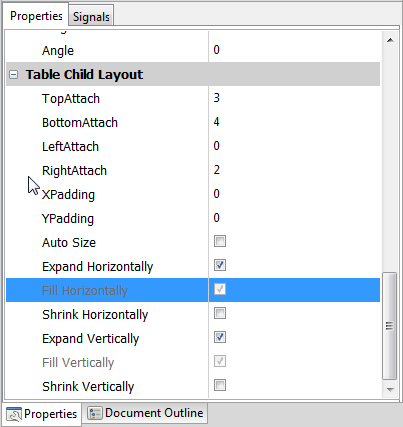
Task: Click the Table Child Layout header
Action: pyautogui.click(x=193, y=74)
